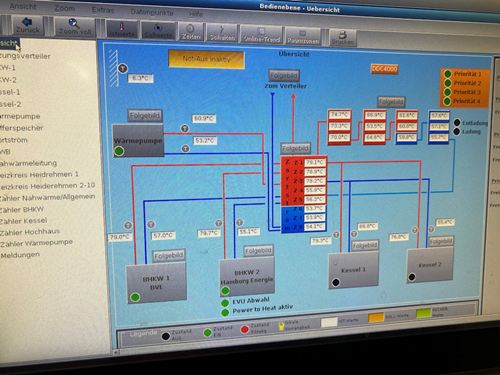Click the Kessel 1 black status indicator
500x375 pixels.
tap(336, 282)
